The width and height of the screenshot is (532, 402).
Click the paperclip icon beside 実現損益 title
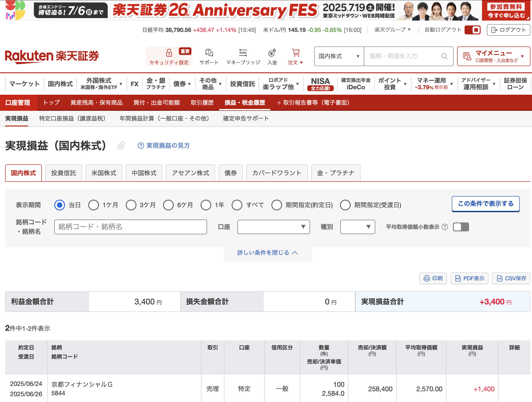[121, 145]
